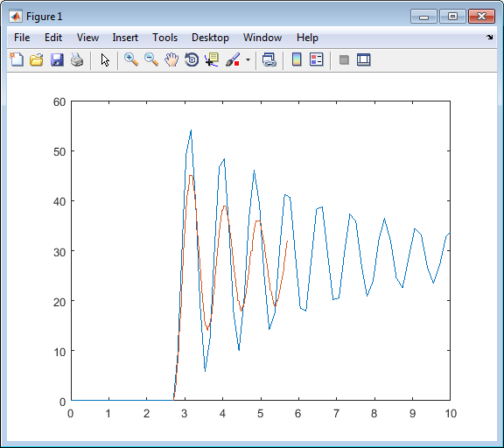This screenshot has height=448, width=504.
Task: Hide plot tools with the gray square icon
Action: (x=344, y=59)
